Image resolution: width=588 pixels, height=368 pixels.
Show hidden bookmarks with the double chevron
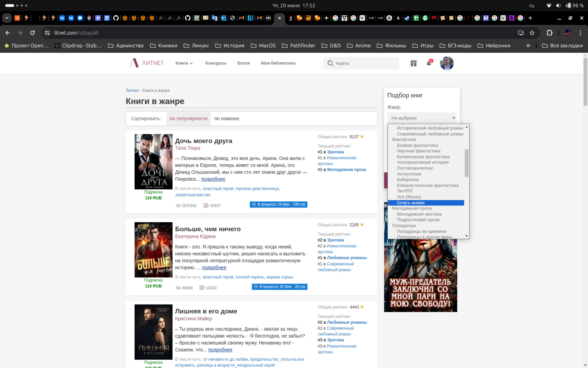click(528, 46)
